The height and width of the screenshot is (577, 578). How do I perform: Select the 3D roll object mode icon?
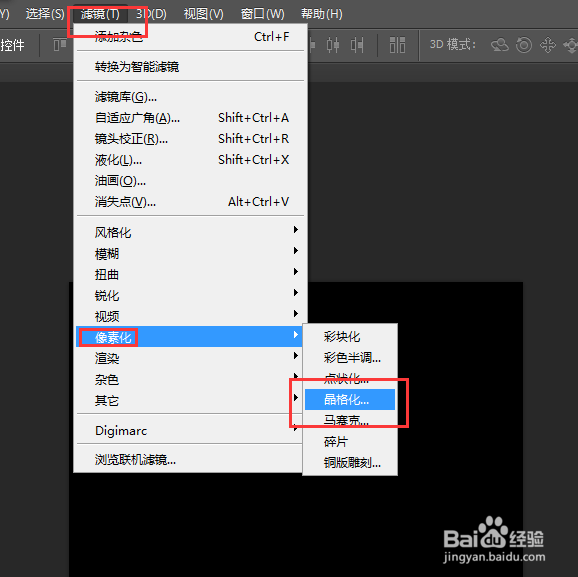pyautogui.click(x=524, y=45)
